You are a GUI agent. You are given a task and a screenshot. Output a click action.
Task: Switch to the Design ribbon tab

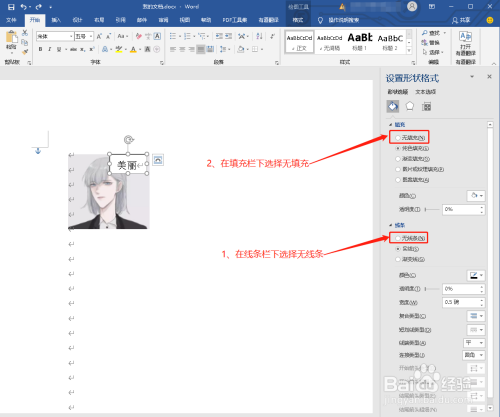[x=77, y=20]
